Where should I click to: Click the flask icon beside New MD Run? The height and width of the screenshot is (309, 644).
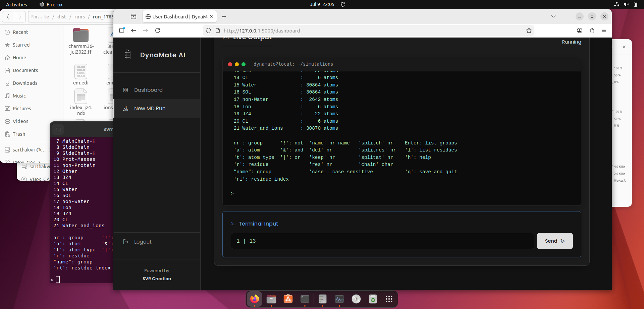126,109
